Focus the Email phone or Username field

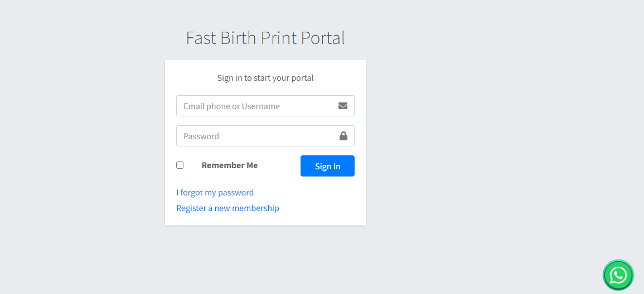256,106
